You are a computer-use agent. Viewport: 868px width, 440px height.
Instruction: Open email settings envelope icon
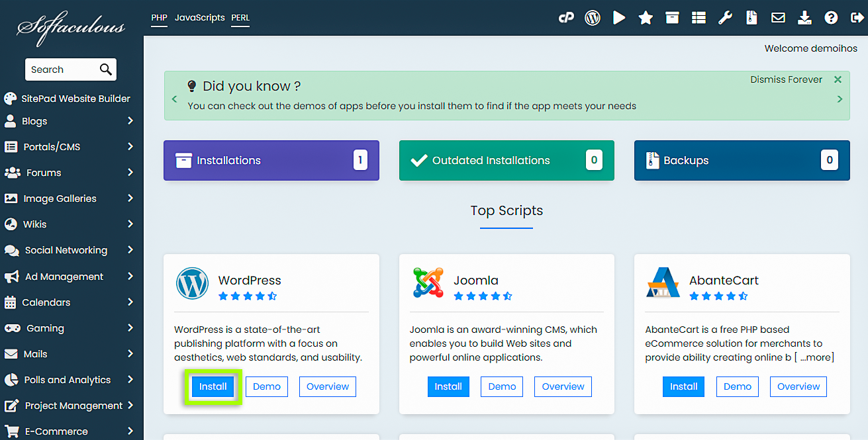[x=778, y=18]
